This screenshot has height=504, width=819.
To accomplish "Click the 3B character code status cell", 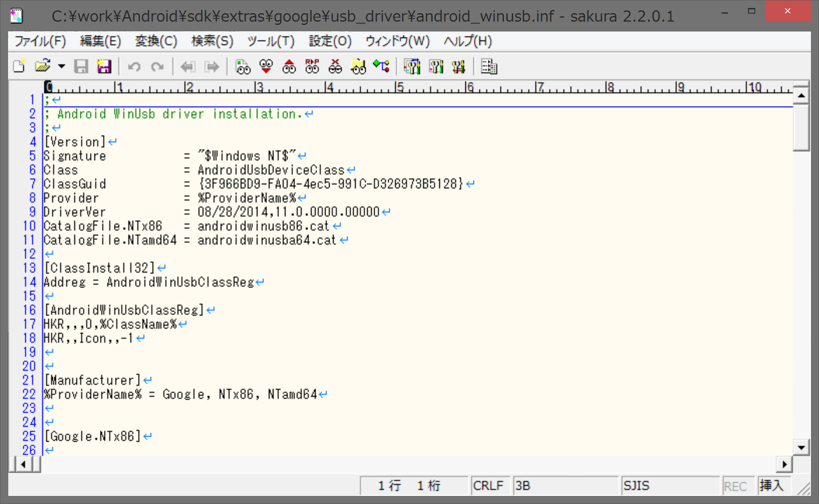I will (565, 486).
